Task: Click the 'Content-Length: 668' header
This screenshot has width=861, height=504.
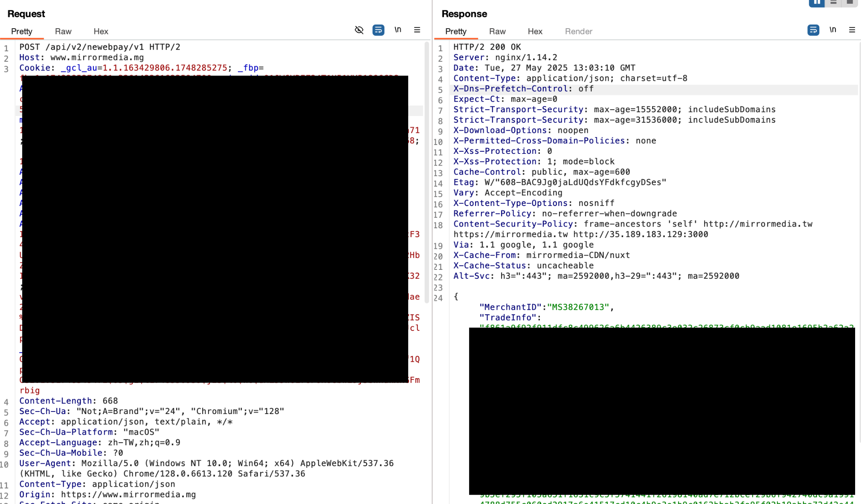Action: (x=69, y=401)
